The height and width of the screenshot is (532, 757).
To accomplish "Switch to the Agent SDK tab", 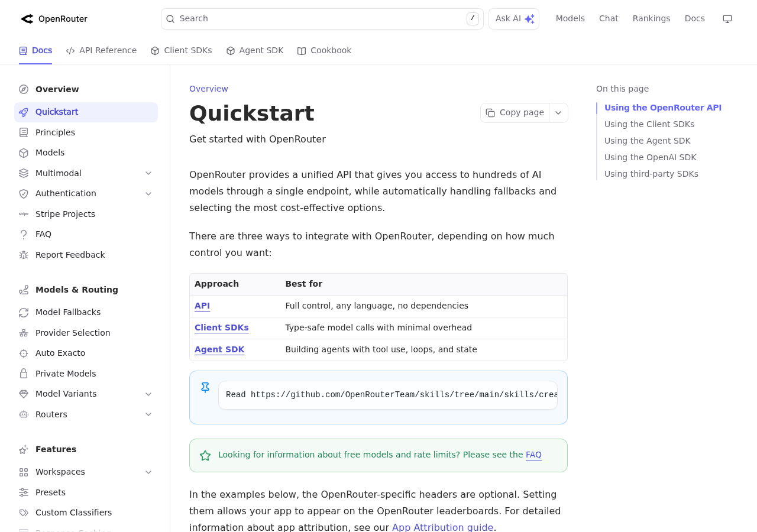I will [x=255, y=51].
